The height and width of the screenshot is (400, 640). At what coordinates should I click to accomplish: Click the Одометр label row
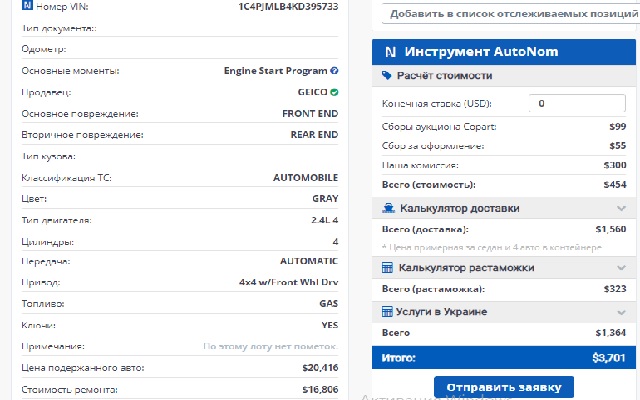point(180,49)
